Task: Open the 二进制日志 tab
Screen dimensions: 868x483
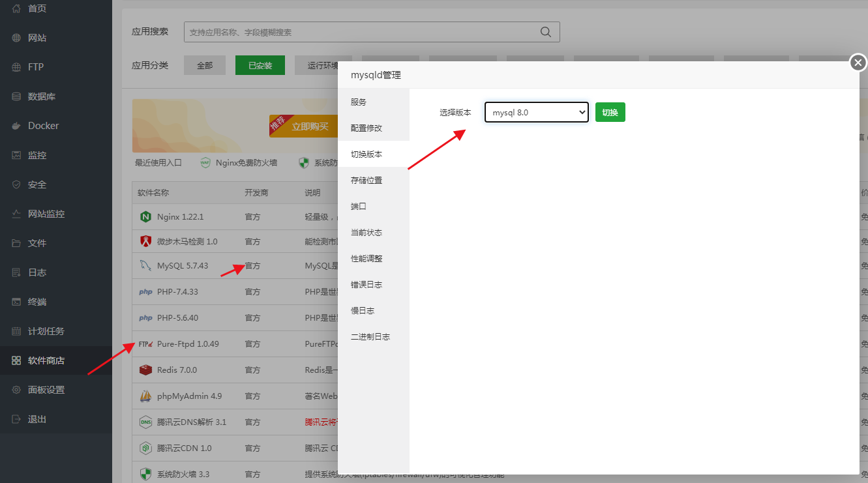Action: point(374,336)
